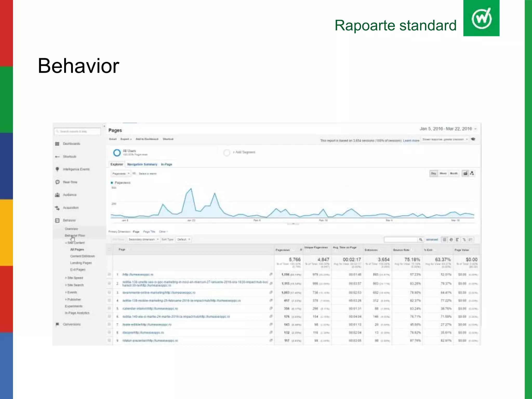Click the table filter search box
The width and height of the screenshot is (532, 399).
401,240
